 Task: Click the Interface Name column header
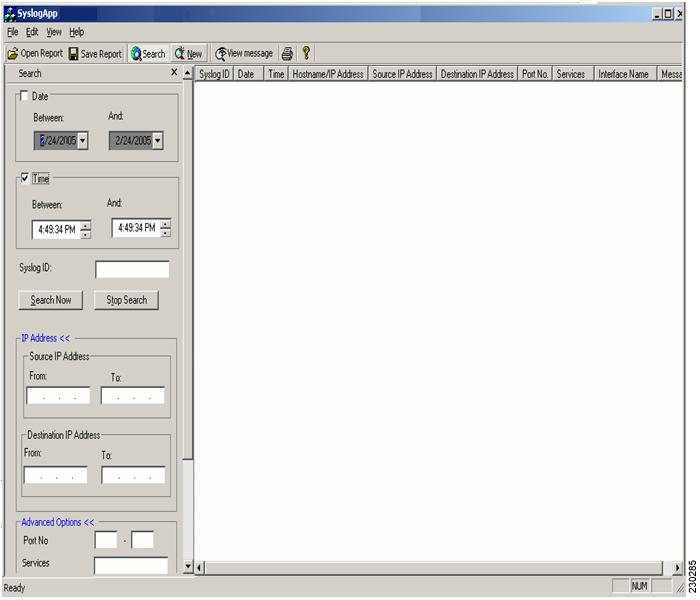coord(625,74)
